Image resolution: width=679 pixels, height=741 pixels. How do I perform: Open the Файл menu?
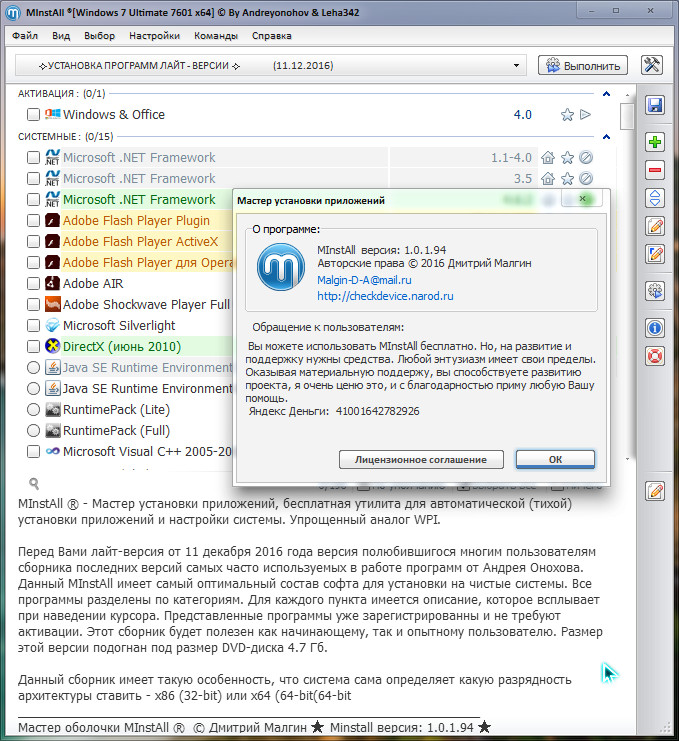(x=25, y=35)
